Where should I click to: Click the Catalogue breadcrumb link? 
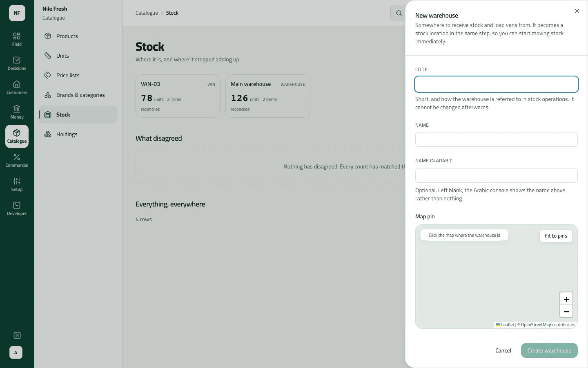[147, 13]
